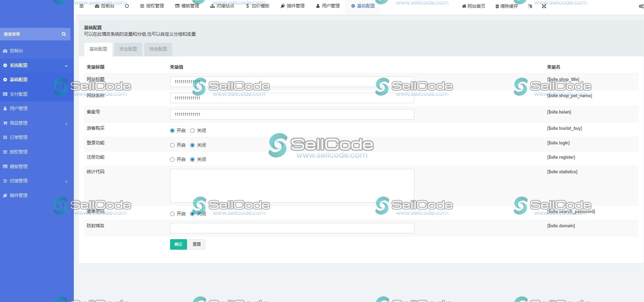Screen dimensions: 644x302
Task: Set 游客购买 to 开启
Action: pyautogui.click(x=172, y=130)
